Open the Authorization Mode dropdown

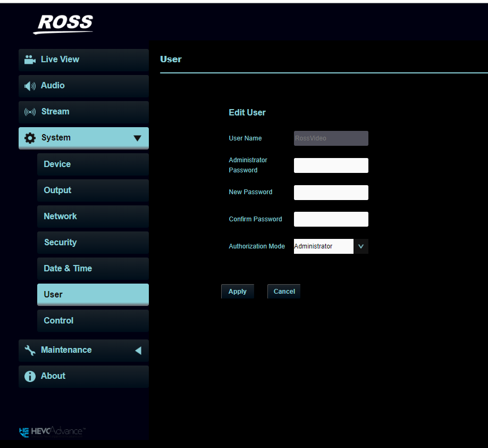click(x=360, y=246)
